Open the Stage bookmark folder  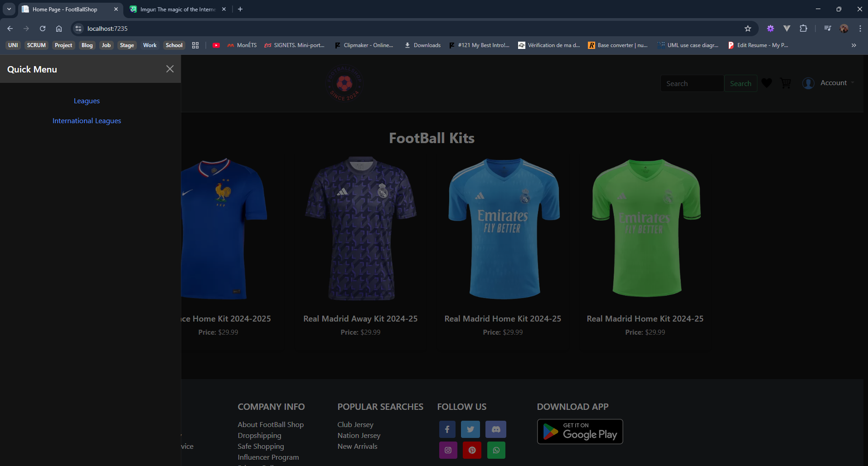pos(127,45)
